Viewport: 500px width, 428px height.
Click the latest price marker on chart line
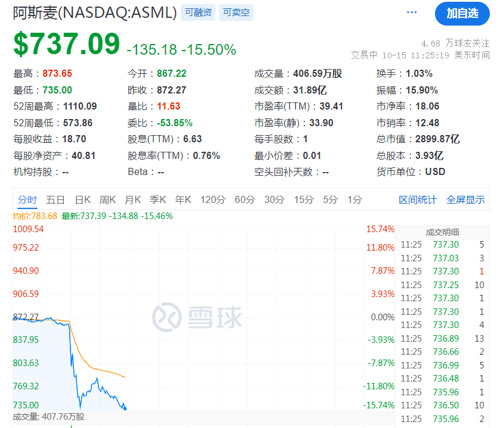125,408
